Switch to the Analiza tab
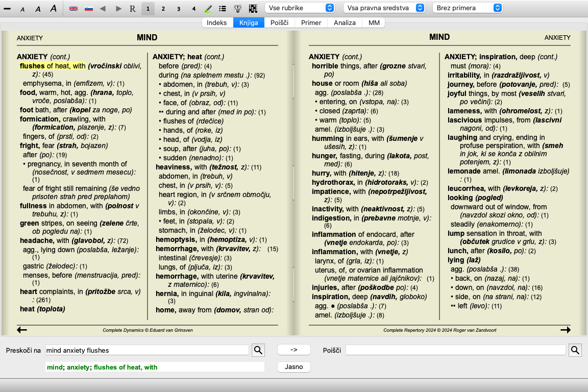 click(x=344, y=23)
